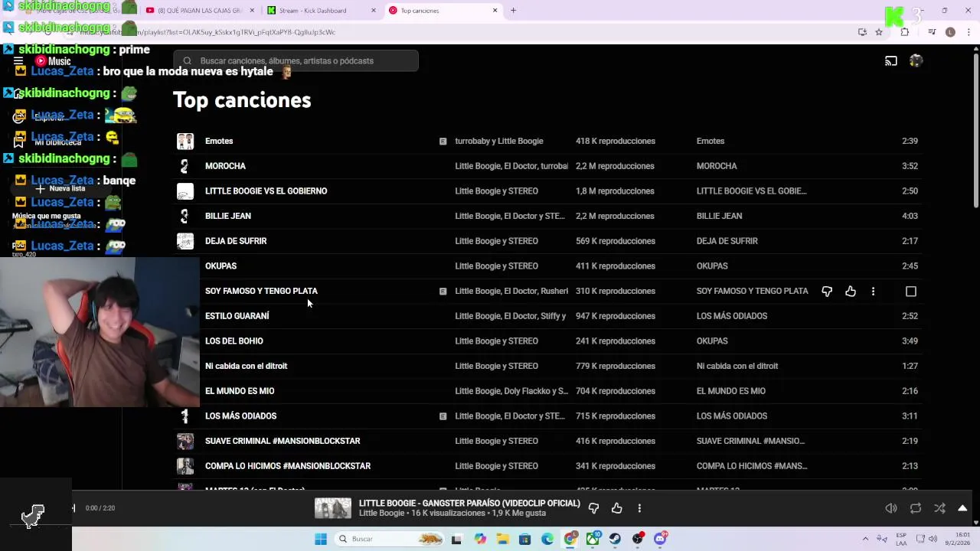Open Microsoft Edge from the taskbar

pos(547,539)
